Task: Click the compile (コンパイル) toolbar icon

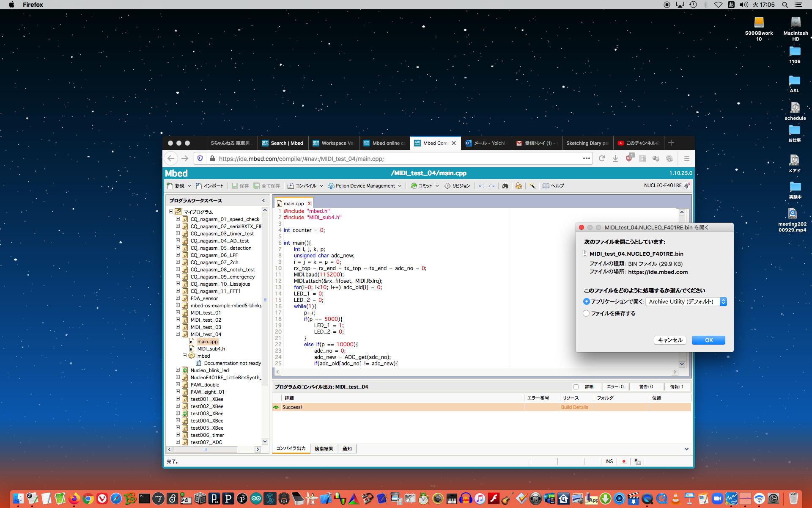Action: pos(291,186)
